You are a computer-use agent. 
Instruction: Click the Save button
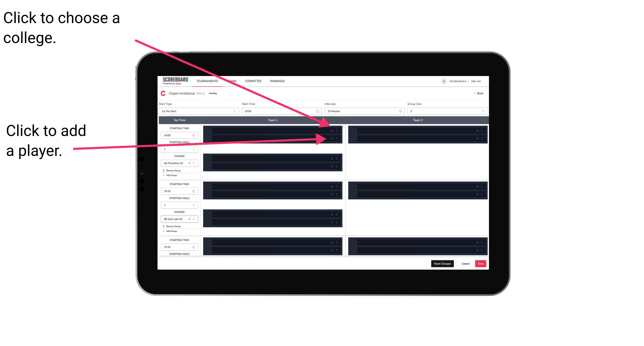click(481, 263)
